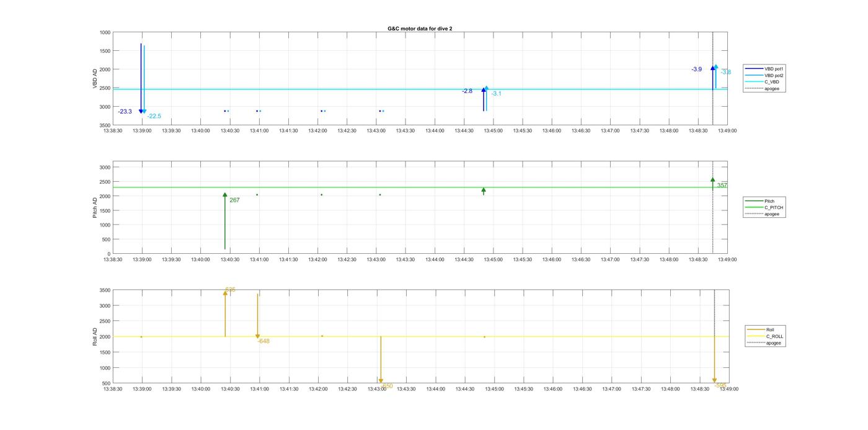Click the '357' pitch data label
This screenshot has width=868, height=430.
pyautogui.click(x=722, y=186)
